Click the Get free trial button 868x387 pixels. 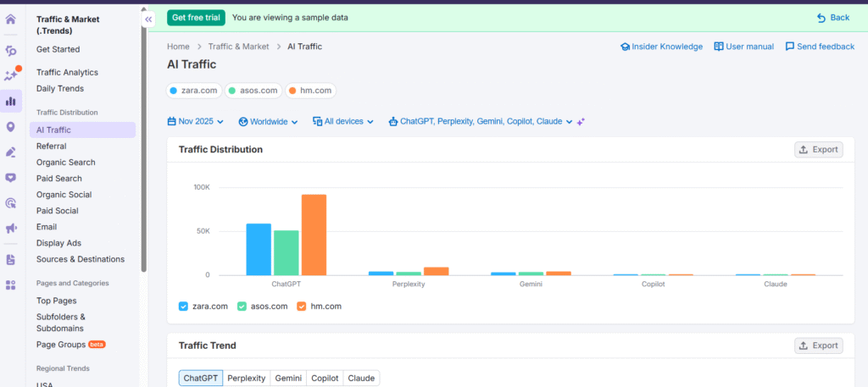(196, 17)
